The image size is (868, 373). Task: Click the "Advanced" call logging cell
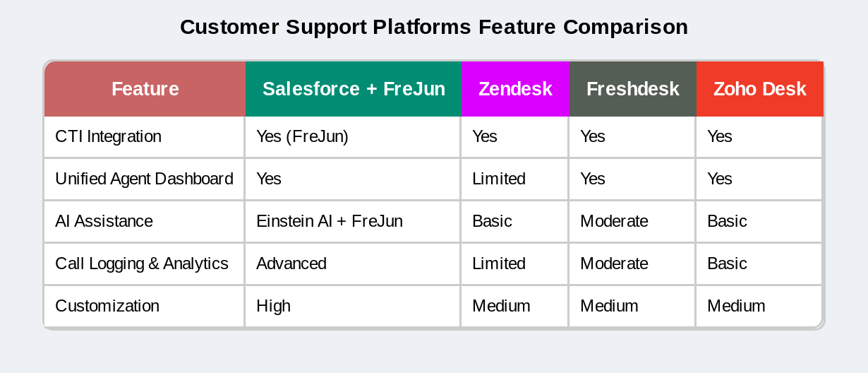(x=291, y=264)
